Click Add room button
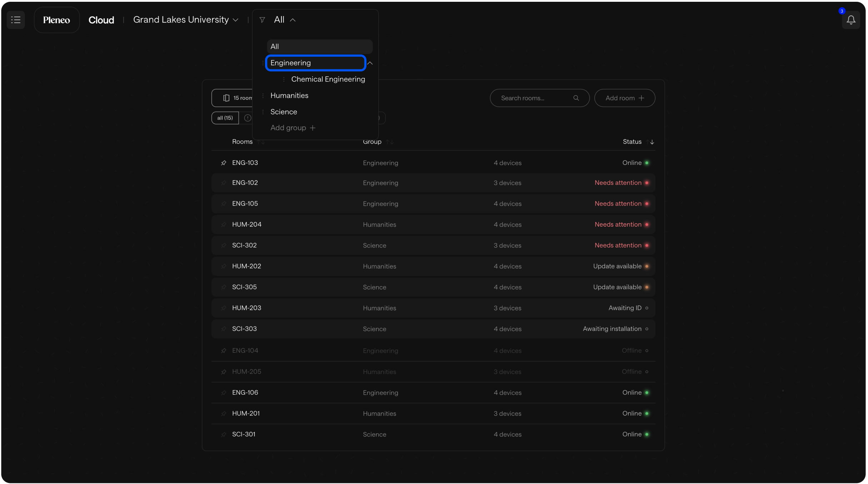The image size is (868, 484). pyautogui.click(x=624, y=98)
